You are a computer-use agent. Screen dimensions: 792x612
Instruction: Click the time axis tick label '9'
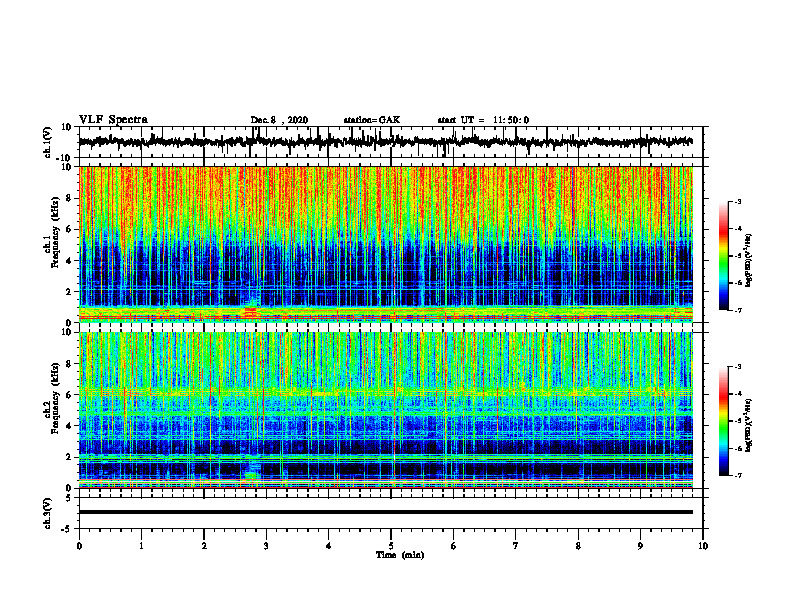click(x=640, y=546)
